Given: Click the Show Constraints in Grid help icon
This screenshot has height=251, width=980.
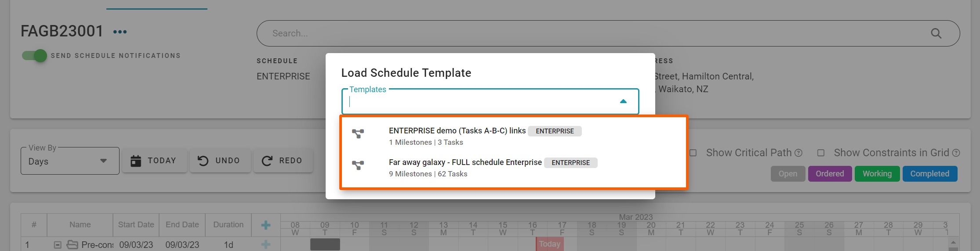Looking at the screenshot, I should (x=956, y=153).
